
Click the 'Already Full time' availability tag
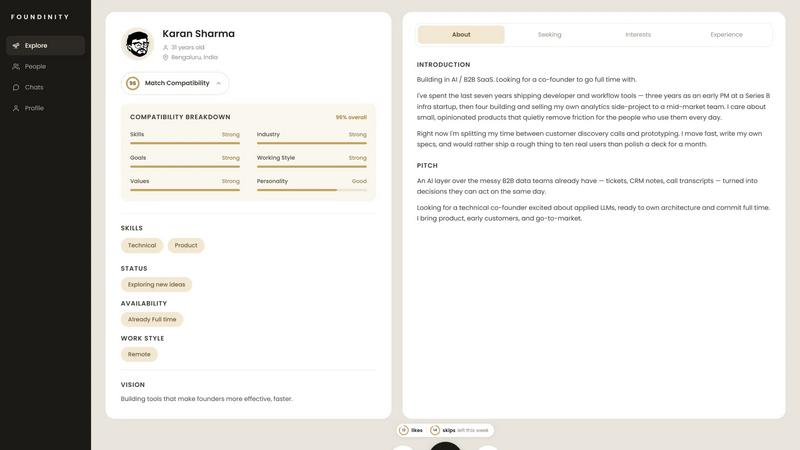pyautogui.click(x=152, y=319)
